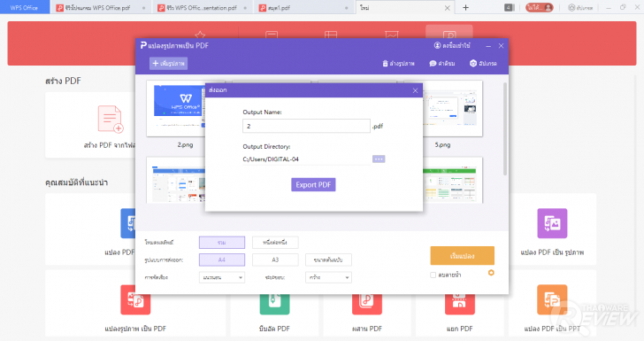The image size is (644, 341).
Task: Click the PDF icon in the red banner
Action: (449, 35)
